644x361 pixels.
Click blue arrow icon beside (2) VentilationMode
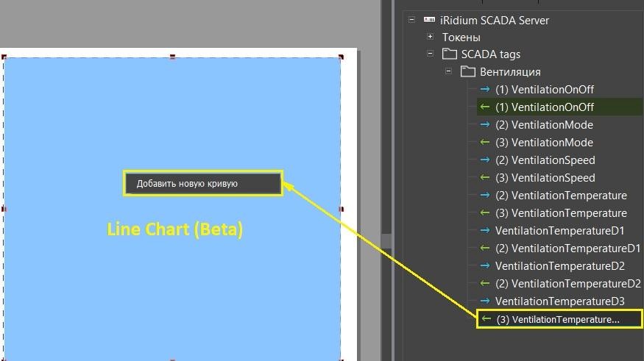click(x=485, y=125)
